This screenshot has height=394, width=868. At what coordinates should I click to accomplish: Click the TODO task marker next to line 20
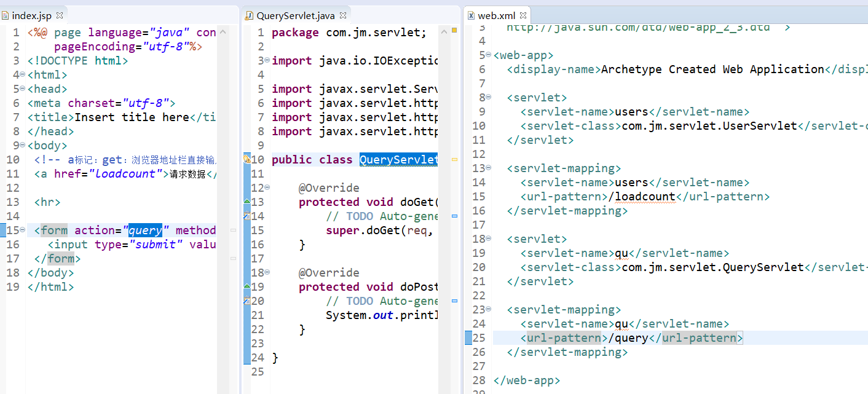coord(246,301)
